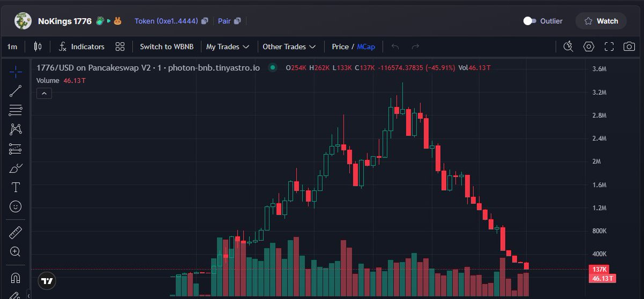Click the zoom in magnifier tool
Image resolution: width=644 pixels, height=299 pixels.
16,252
